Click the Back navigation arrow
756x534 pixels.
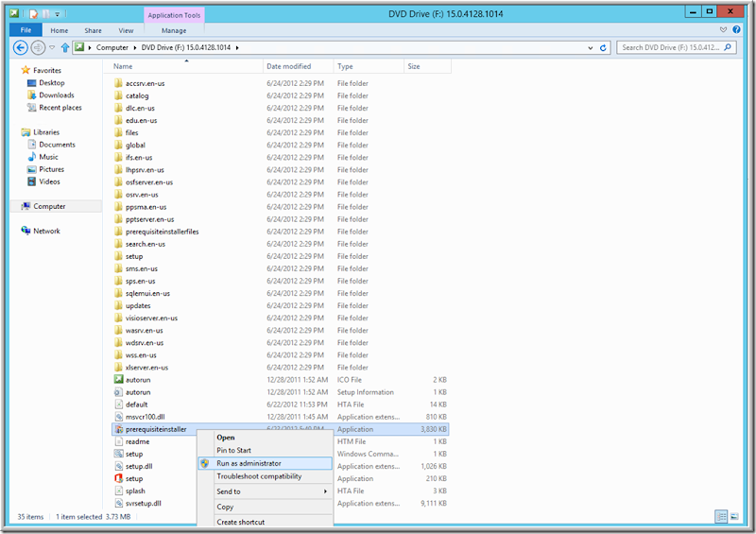(x=20, y=48)
